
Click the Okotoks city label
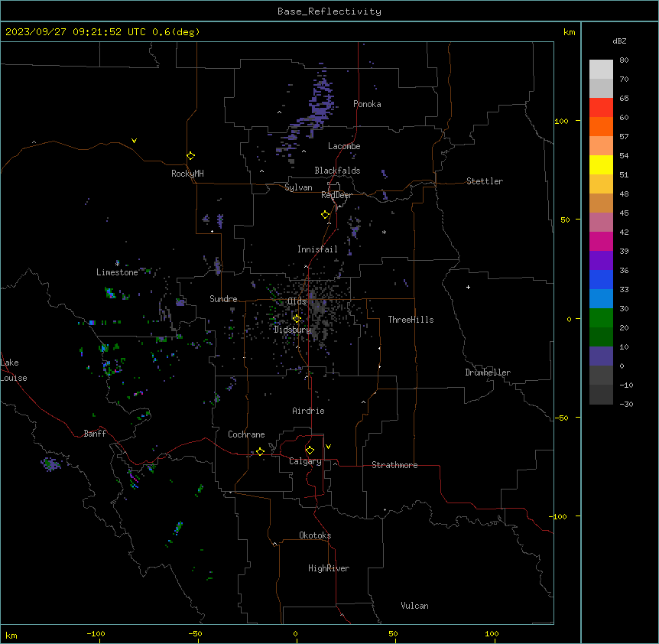pyautogui.click(x=315, y=535)
